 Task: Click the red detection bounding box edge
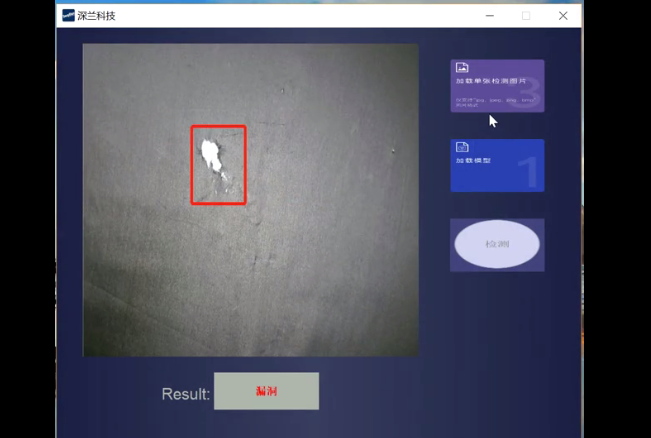coord(192,165)
